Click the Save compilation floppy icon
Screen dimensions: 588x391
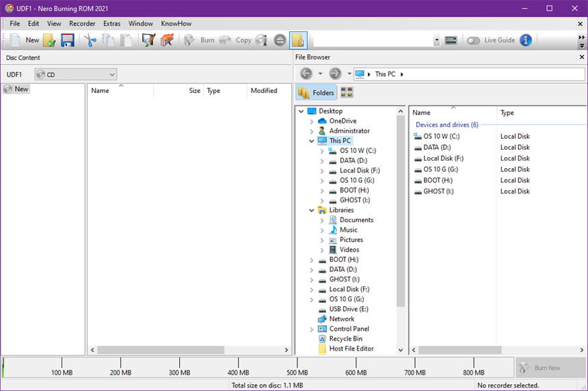pyautogui.click(x=68, y=40)
